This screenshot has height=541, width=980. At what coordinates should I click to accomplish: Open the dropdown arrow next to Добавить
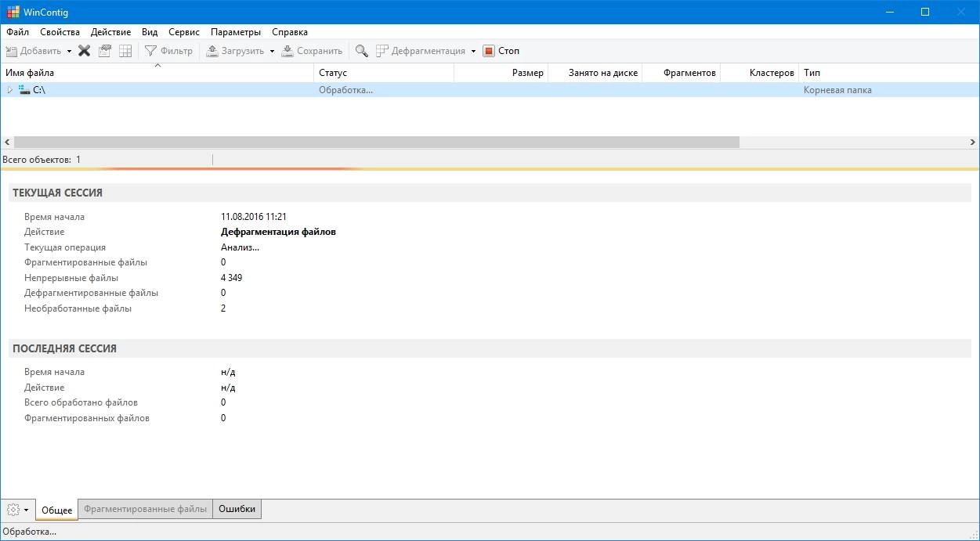tap(69, 51)
